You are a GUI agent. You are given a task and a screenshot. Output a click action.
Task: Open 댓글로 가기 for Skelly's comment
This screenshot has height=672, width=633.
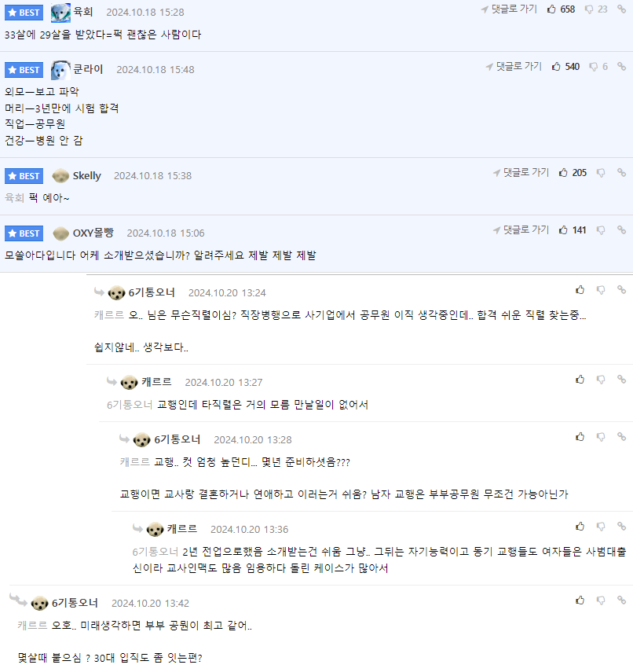click(521, 172)
